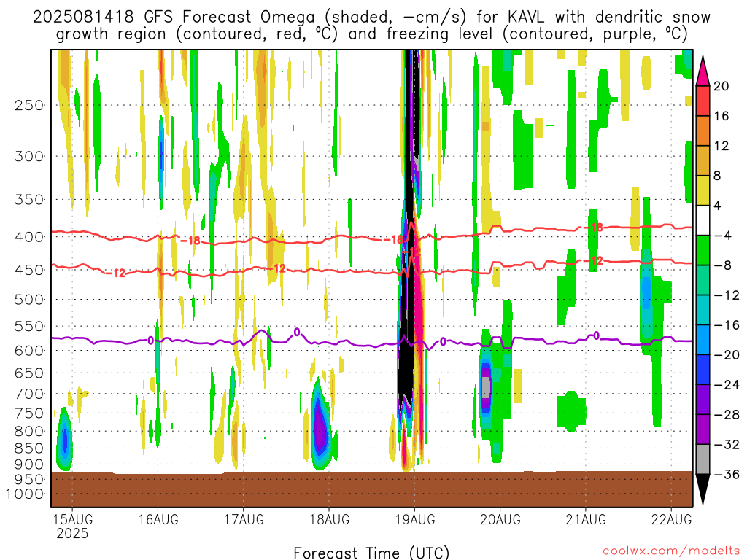Click the 600 pressure level label

coord(29,351)
